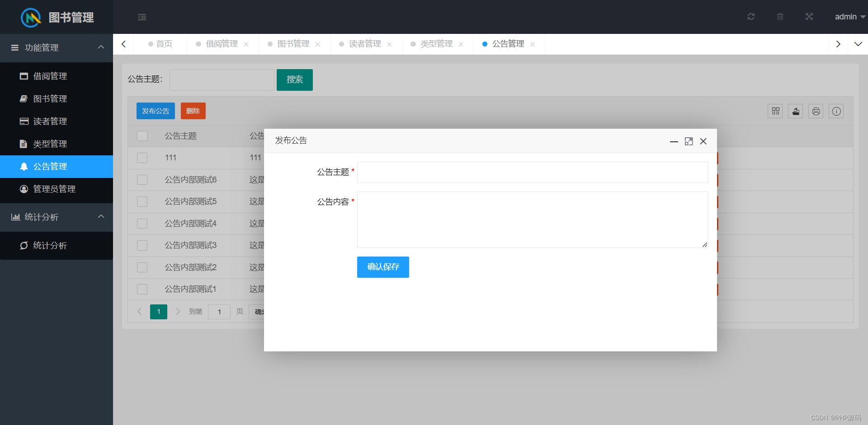Click the fullscreen expand icon in top bar
This screenshot has width=868, height=425.
click(809, 17)
